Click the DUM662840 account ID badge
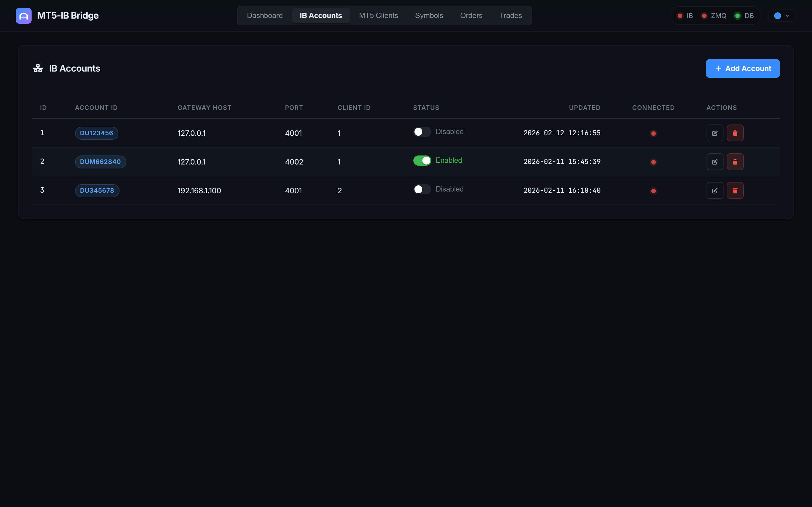This screenshot has width=812, height=507. 100,162
